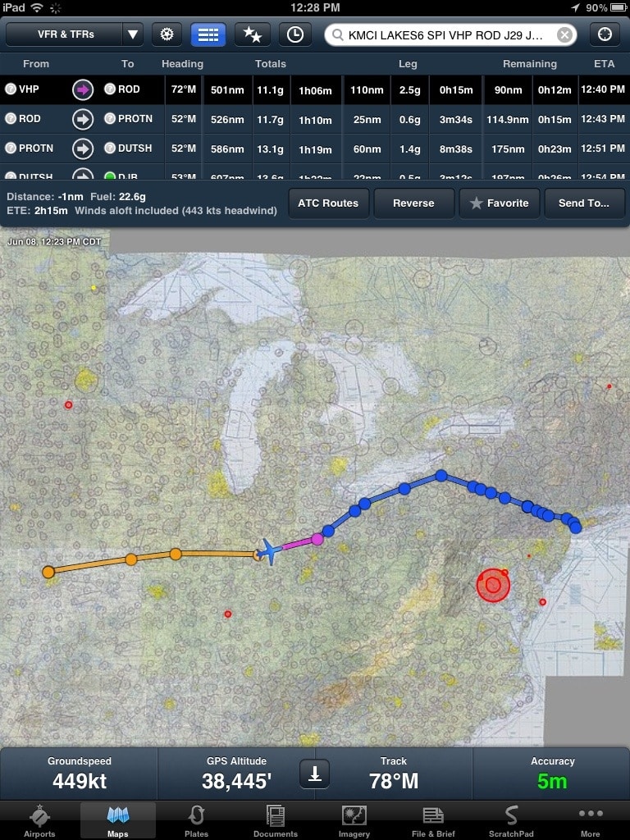Open the Plates tab
The width and height of the screenshot is (630, 840).
tap(196, 820)
